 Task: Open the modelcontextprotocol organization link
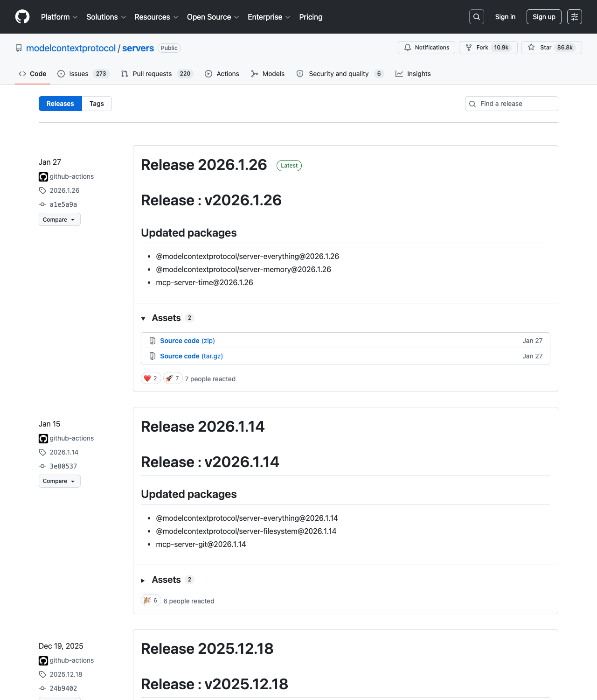pyautogui.click(x=71, y=48)
